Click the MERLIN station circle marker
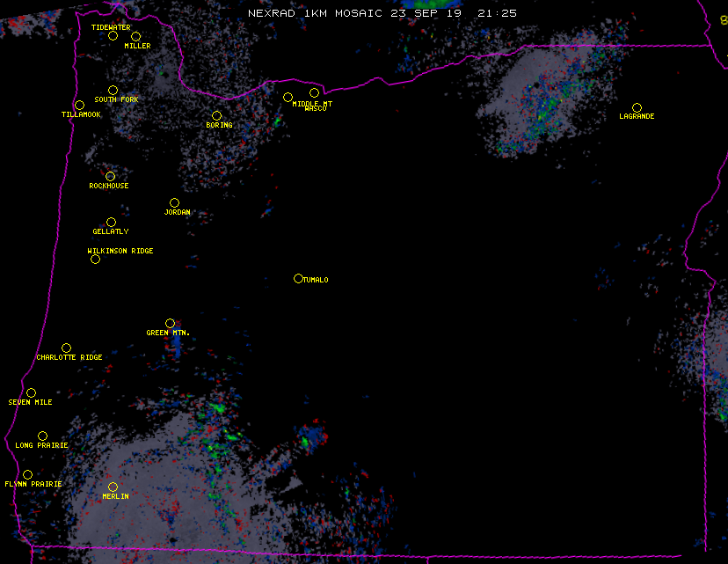 [113, 487]
